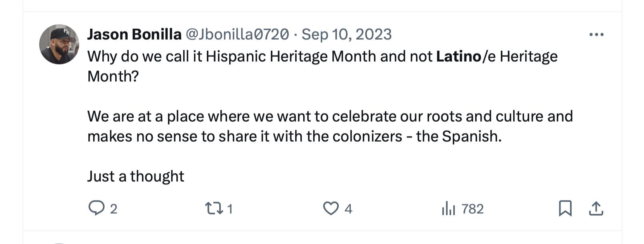Click the 782 views count
644x244 pixels.
pyautogui.click(x=472, y=209)
